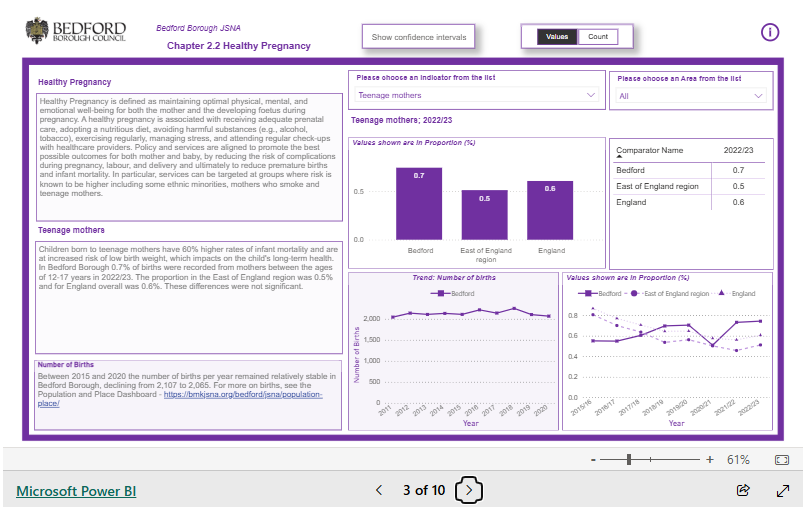The height and width of the screenshot is (513, 809).
Task: Go to the previous report page
Action: [379, 490]
